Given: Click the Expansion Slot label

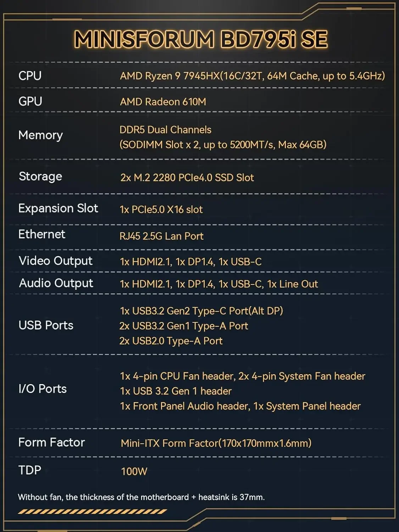Looking at the screenshot, I should point(58,208).
